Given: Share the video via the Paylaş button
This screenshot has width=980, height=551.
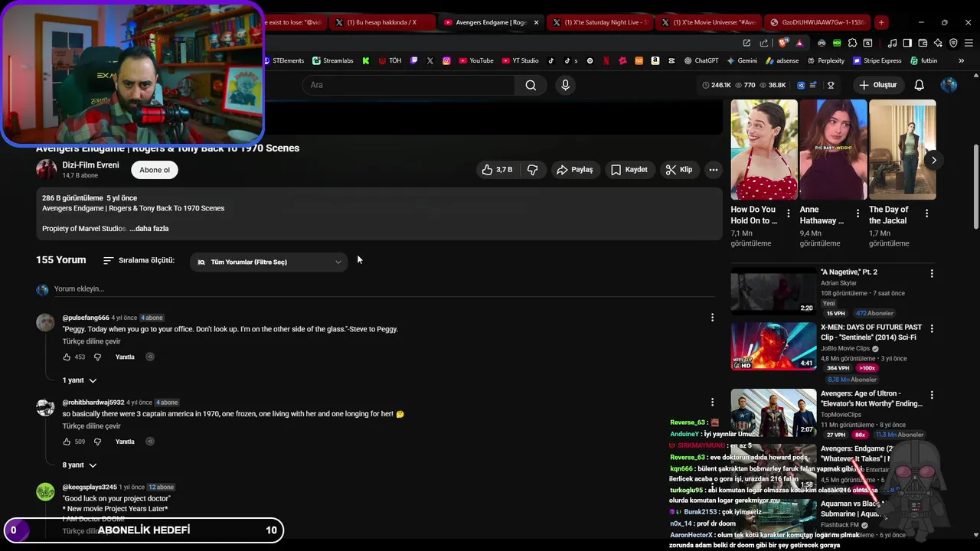Looking at the screenshot, I should click(x=574, y=170).
